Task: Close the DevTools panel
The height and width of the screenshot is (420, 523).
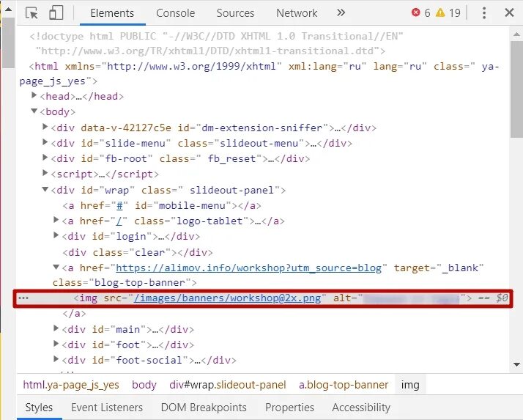Action: (x=509, y=12)
